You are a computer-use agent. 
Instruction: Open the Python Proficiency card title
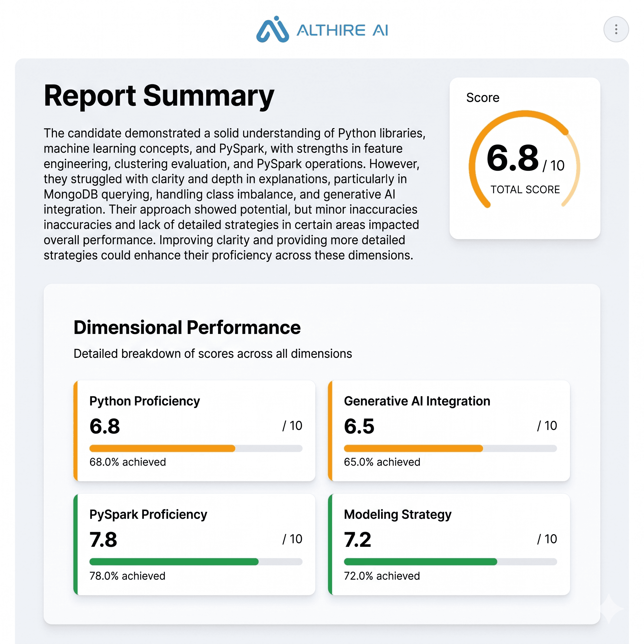[x=145, y=401]
